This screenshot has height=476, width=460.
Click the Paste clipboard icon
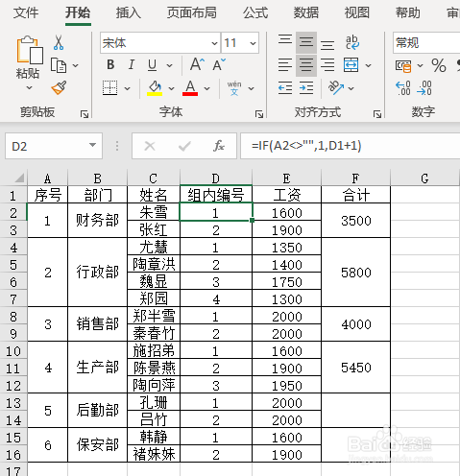30,50
